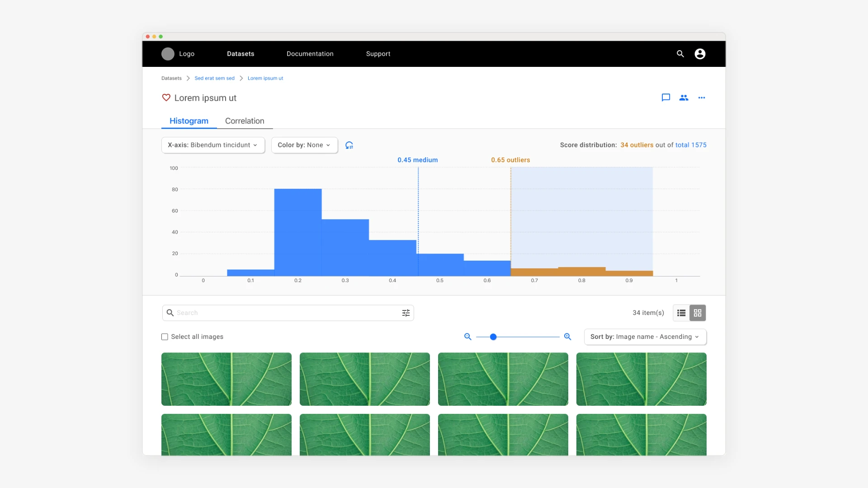
Task: Click the tallest histogram bar at 0.2
Action: click(298, 232)
